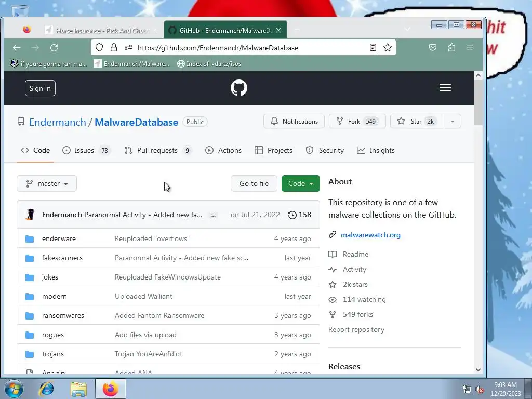Open site permissions icon in address bar
The height and width of the screenshot is (399, 532).
tap(128, 47)
